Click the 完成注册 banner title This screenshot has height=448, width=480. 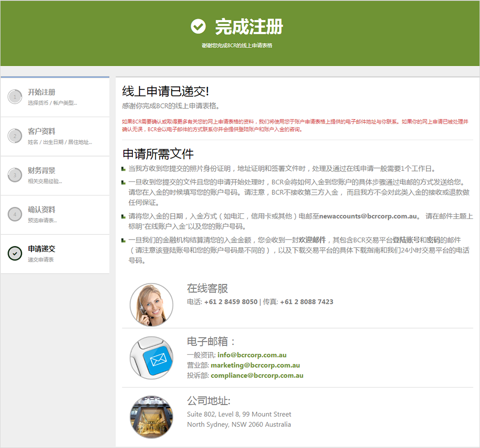[249, 26]
